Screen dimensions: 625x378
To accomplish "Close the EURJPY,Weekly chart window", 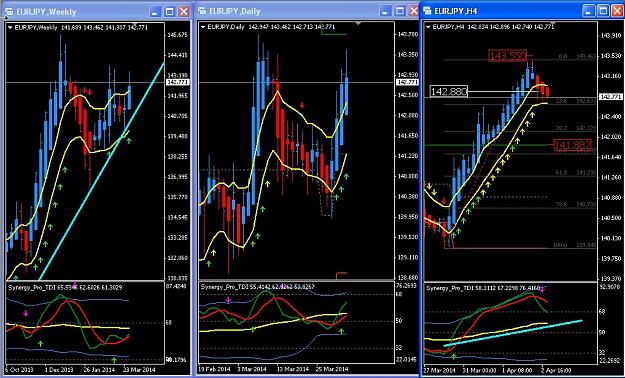I will (x=184, y=11).
